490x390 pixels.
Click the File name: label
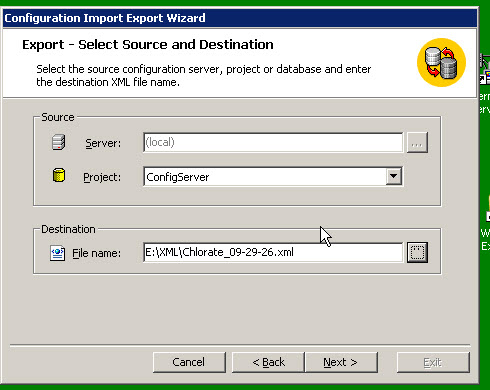click(x=97, y=253)
